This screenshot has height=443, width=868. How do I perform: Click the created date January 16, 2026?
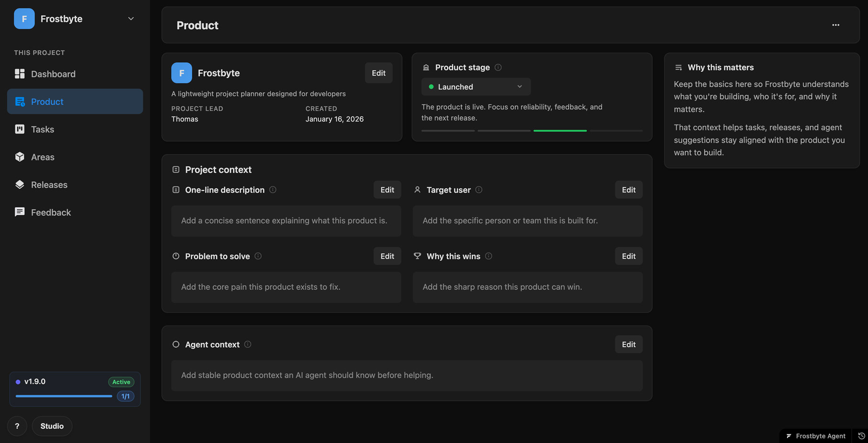pyautogui.click(x=334, y=119)
